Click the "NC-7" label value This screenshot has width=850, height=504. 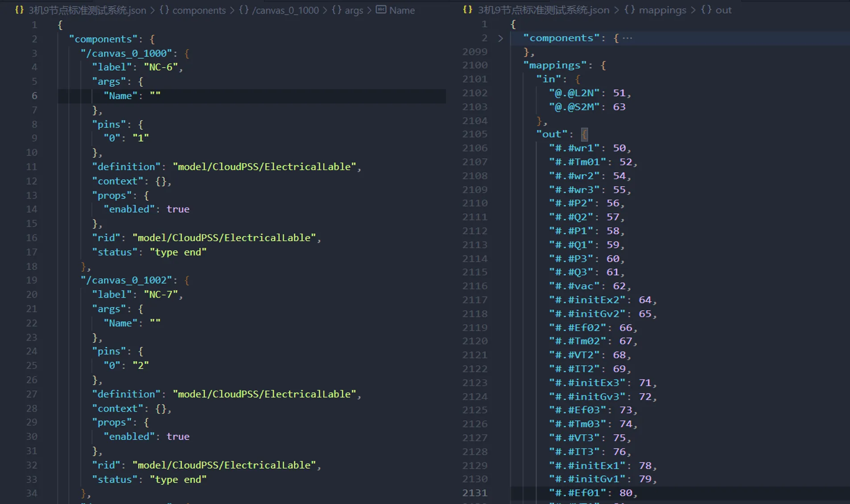pos(161,295)
